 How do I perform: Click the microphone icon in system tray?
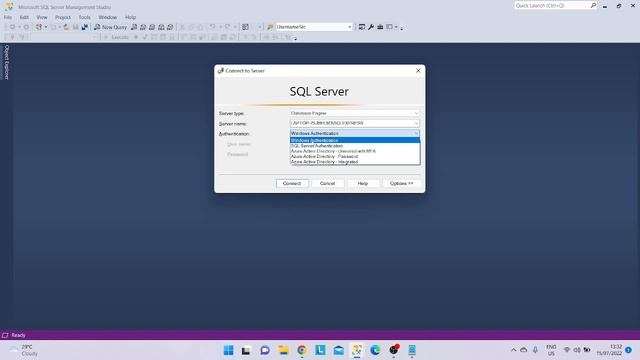click(535, 350)
